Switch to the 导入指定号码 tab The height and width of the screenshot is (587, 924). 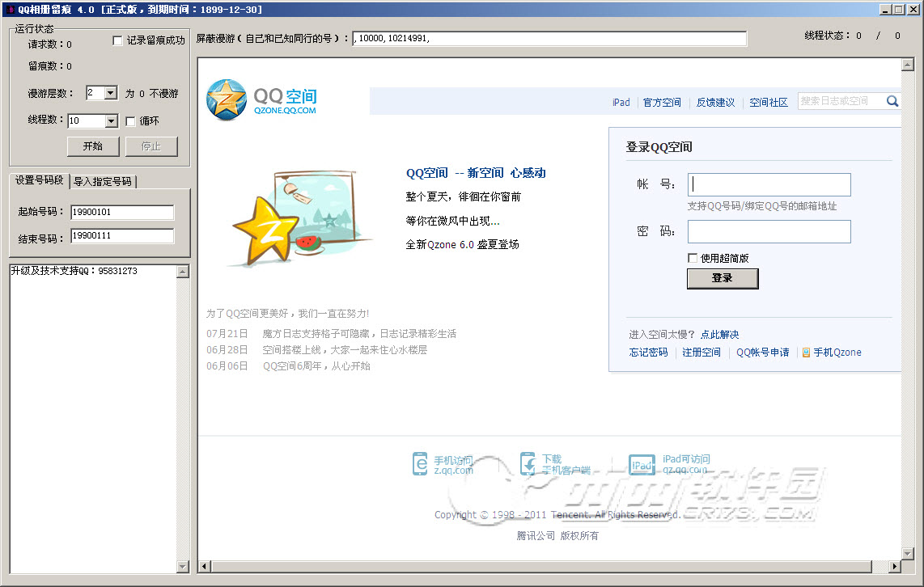pos(103,181)
